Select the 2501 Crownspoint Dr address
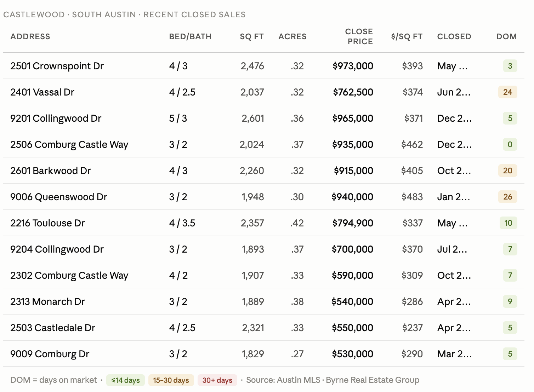534x392 pixels. click(57, 66)
